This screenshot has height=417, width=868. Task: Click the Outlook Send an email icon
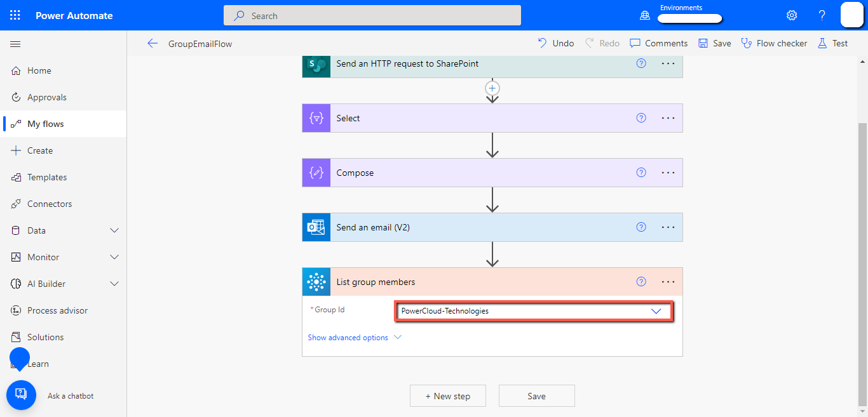(316, 227)
